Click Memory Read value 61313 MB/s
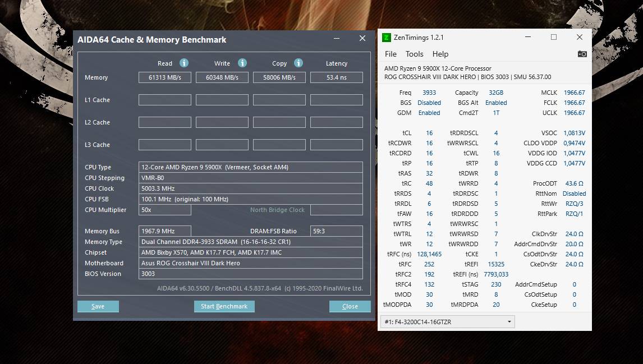 click(165, 77)
